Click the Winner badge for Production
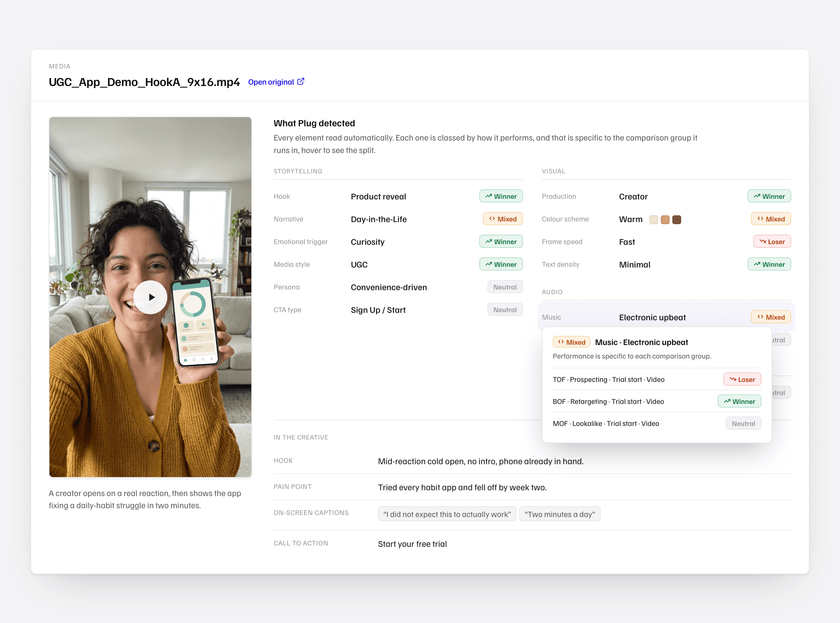The width and height of the screenshot is (840, 623). click(x=769, y=196)
